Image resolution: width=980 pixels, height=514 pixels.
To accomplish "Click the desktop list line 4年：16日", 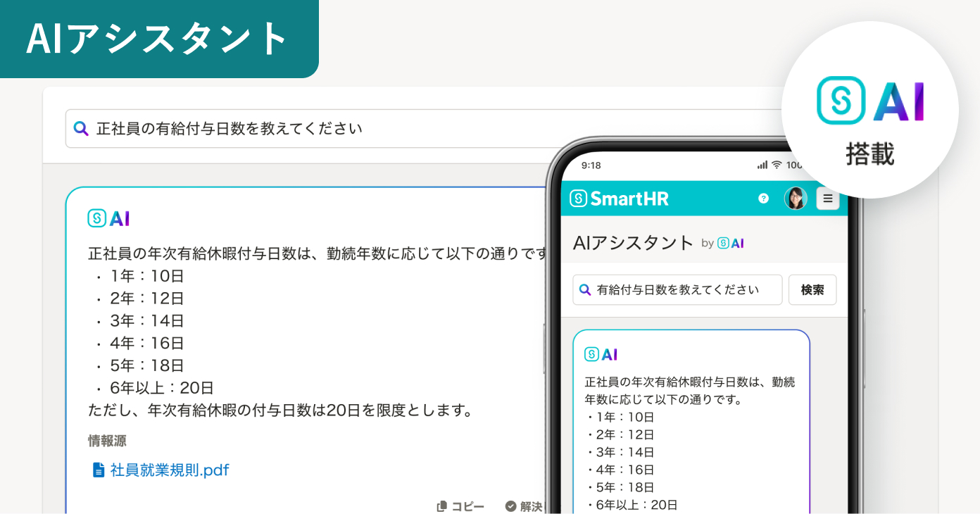I will (x=146, y=343).
